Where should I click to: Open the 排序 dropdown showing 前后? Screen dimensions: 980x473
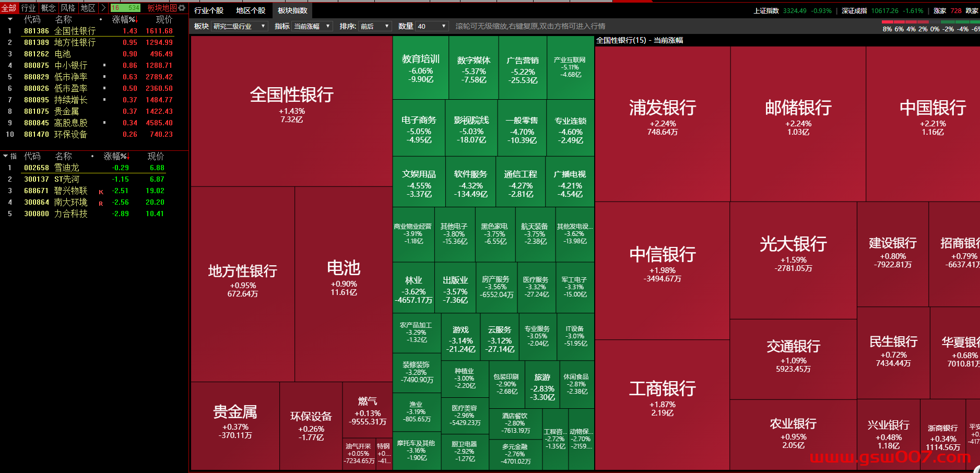tap(375, 26)
